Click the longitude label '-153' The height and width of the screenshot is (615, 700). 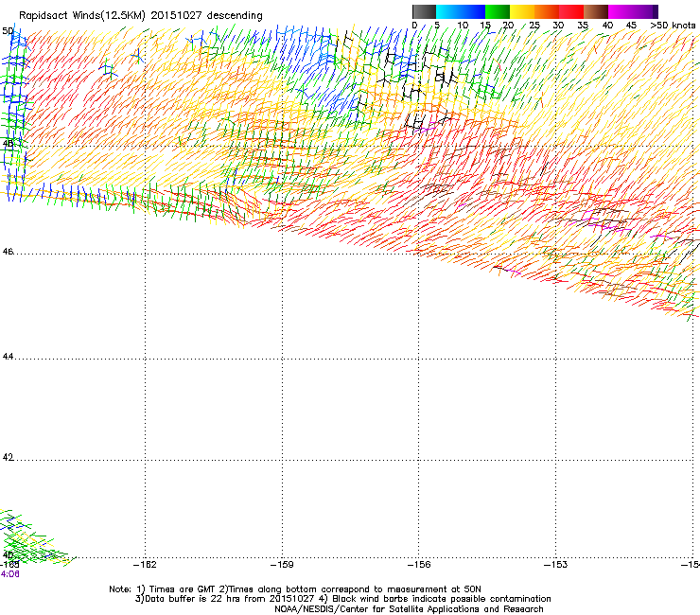pos(556,565)
